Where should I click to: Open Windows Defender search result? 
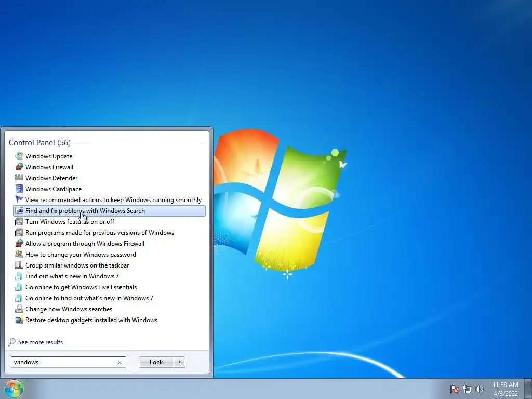tap(51, 178)
